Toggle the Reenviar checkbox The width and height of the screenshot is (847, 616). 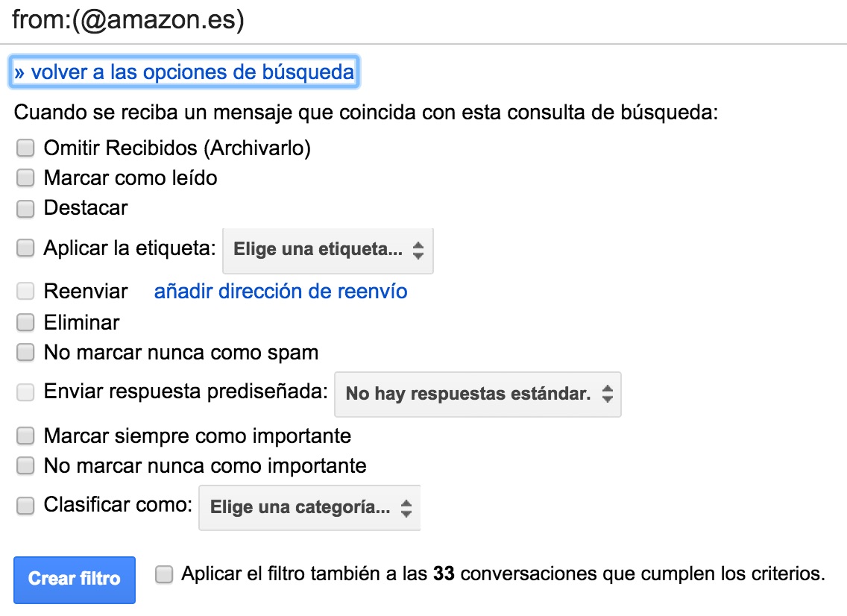[26, 292]
